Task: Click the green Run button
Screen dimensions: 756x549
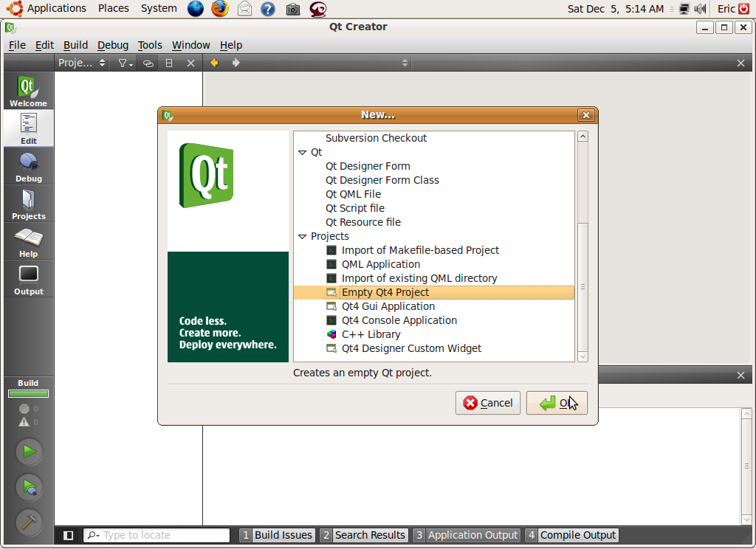Action: pyautogui.click(x=29, y=452)
